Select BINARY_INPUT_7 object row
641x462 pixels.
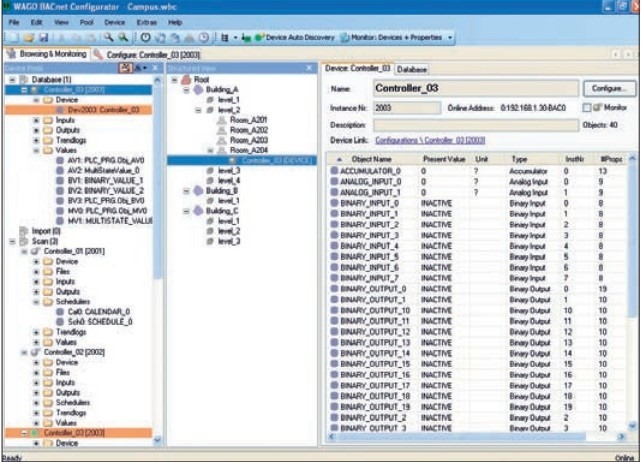coord(477,278)
